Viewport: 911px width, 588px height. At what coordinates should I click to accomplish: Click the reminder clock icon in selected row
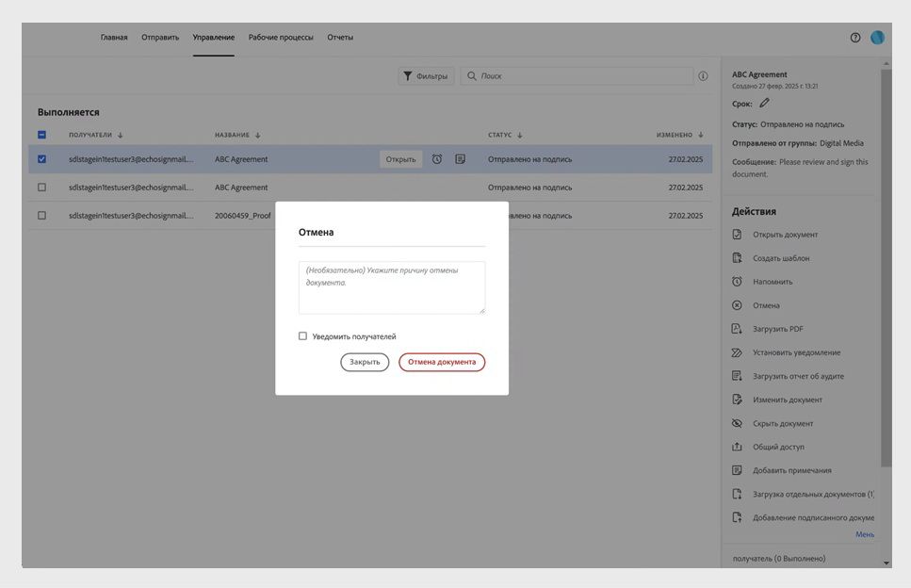(x=437, y=159)
